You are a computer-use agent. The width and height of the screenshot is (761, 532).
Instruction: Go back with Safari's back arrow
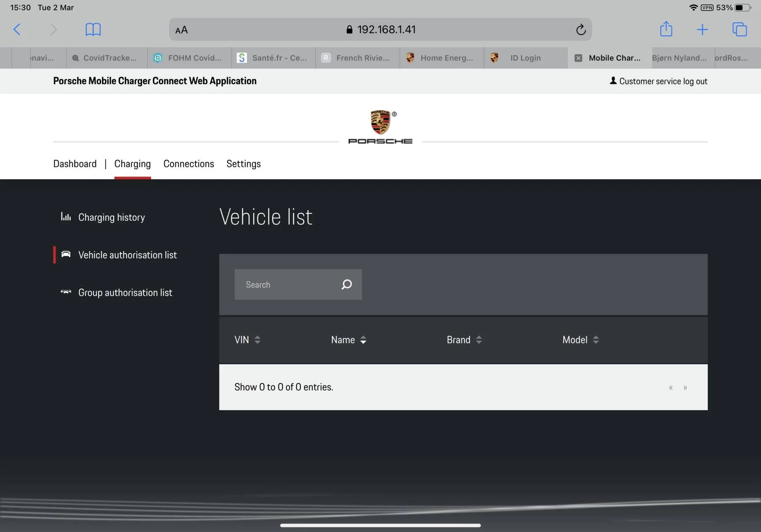tap(17, 29)
